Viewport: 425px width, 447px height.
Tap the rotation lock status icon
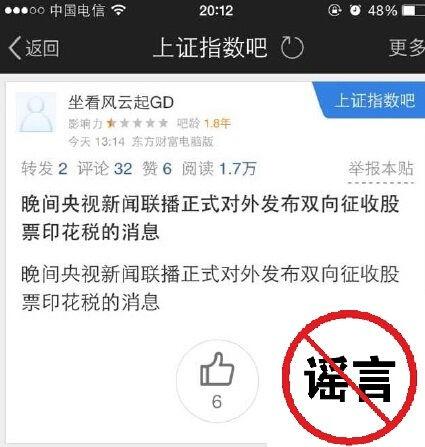click(335, 10)
